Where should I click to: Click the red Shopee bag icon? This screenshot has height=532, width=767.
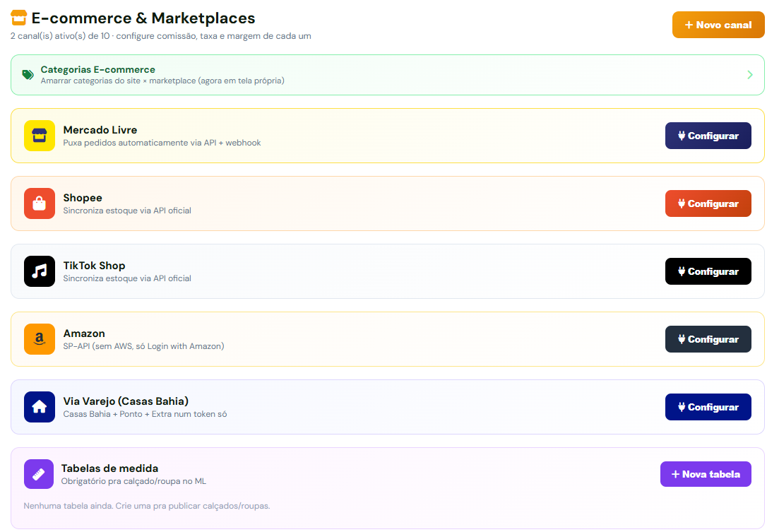coord(39,203)
